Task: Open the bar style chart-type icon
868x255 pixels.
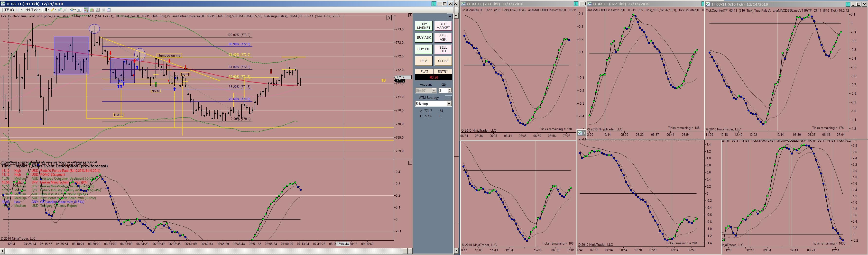Action: coord(46,10)
